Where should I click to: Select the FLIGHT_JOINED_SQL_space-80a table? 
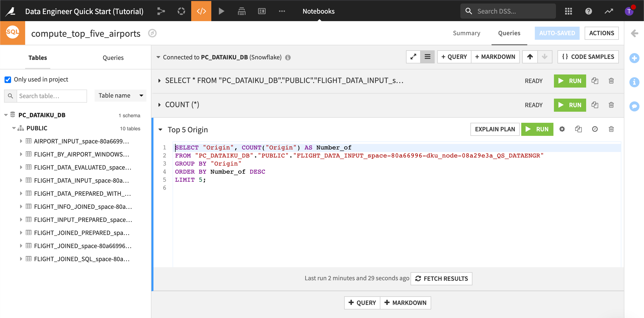(x=82, y=259)
